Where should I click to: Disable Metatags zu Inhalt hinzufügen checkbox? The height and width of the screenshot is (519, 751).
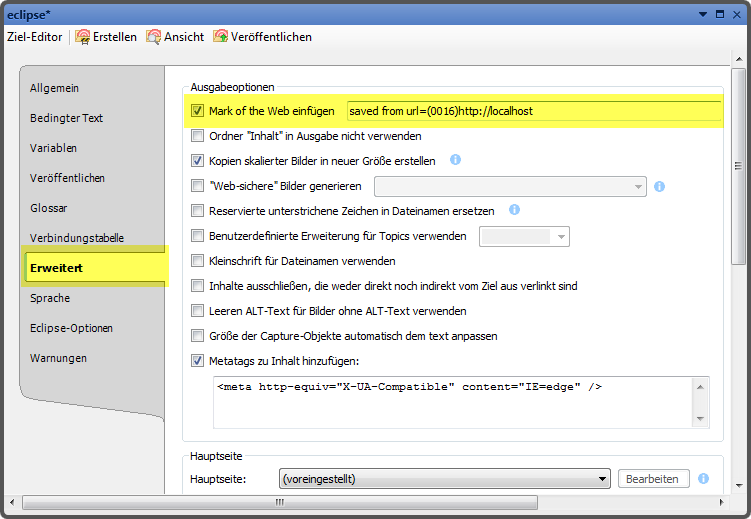point(197,361)
